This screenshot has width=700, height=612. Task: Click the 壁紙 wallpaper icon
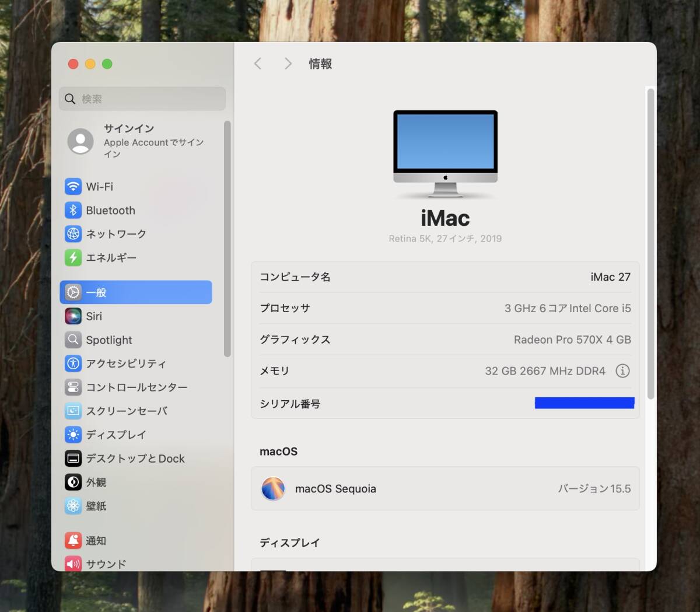pyautogui.click(x=73, y=506)
